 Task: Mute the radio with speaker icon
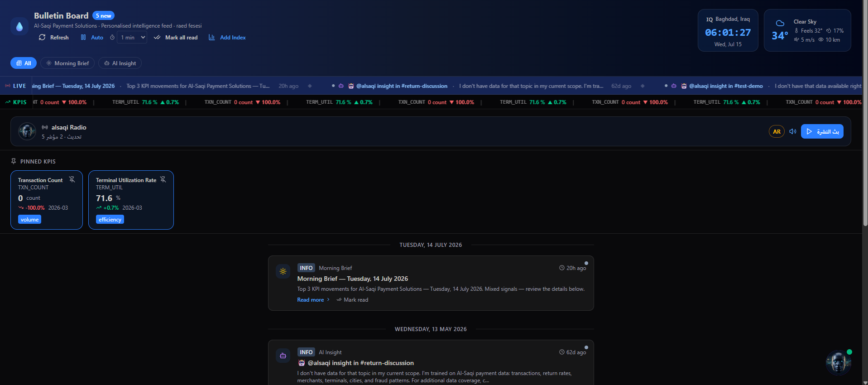click(x=792, y=131)
